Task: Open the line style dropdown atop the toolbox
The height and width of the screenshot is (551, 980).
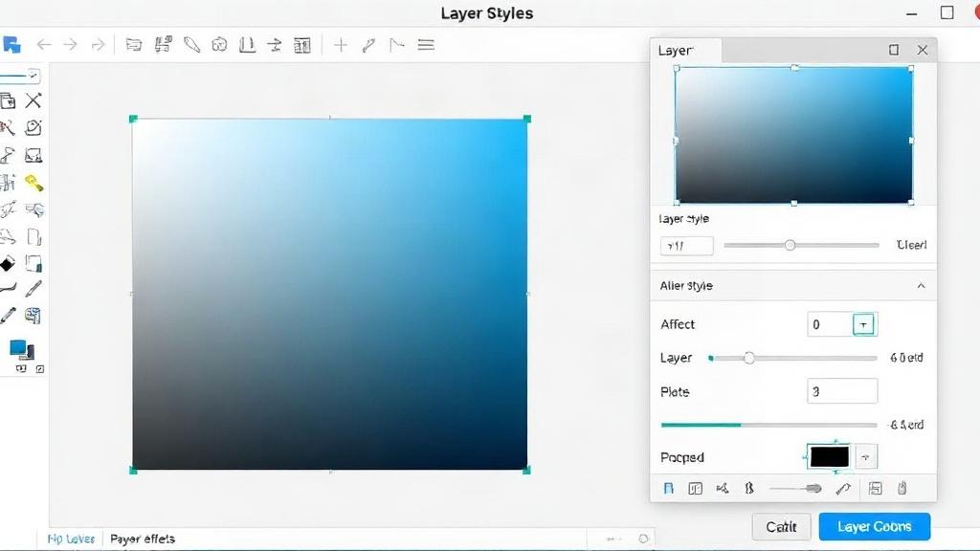Action: point(21,77)
